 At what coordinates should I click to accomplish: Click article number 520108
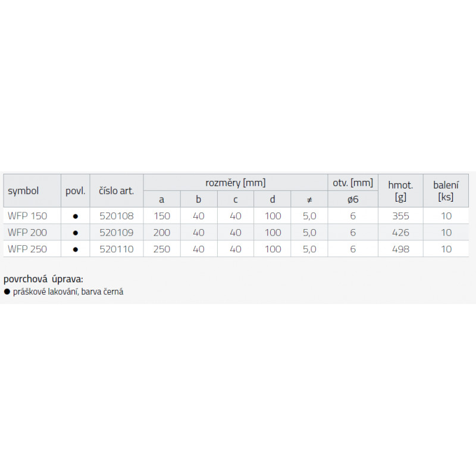(117, 216)
